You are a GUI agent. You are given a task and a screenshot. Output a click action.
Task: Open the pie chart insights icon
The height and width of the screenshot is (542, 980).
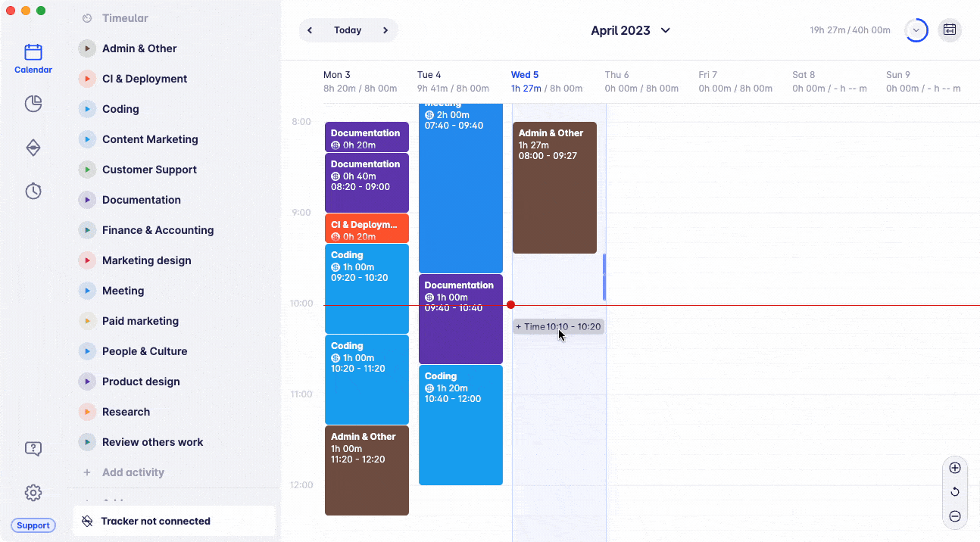point(33,104)
